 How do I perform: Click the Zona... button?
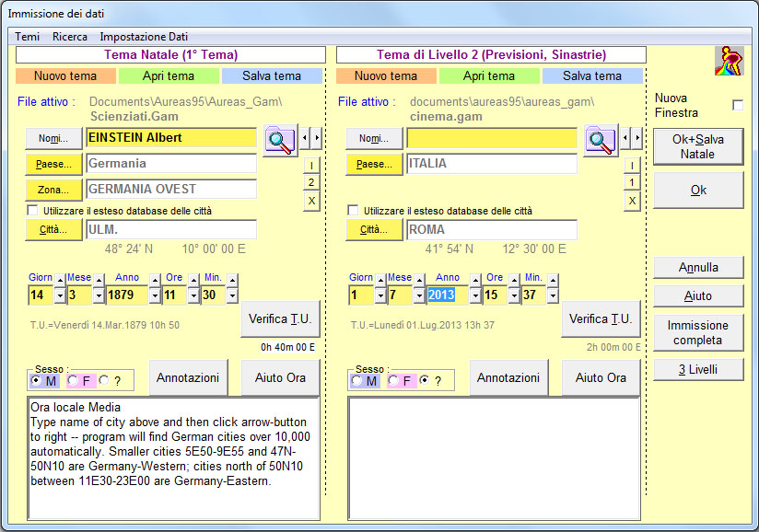click(x=53, y=190)
